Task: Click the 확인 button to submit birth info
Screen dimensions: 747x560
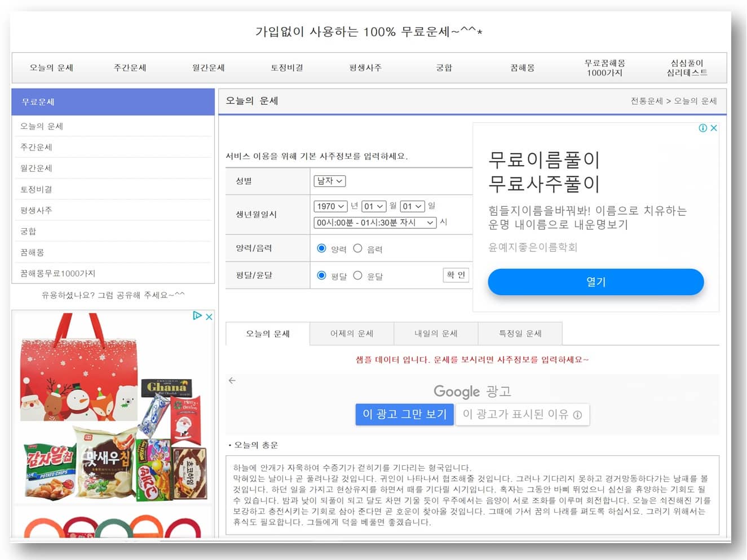Action: coord(456,275)
